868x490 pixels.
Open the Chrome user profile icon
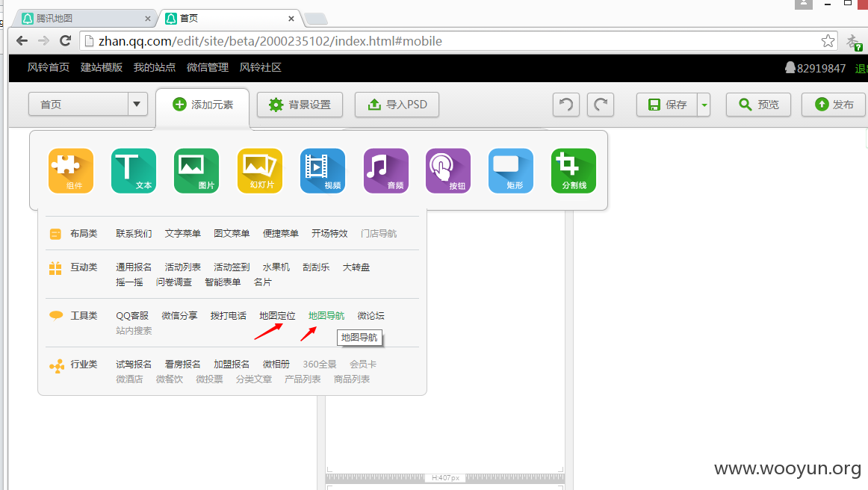(x=803, y=4)
